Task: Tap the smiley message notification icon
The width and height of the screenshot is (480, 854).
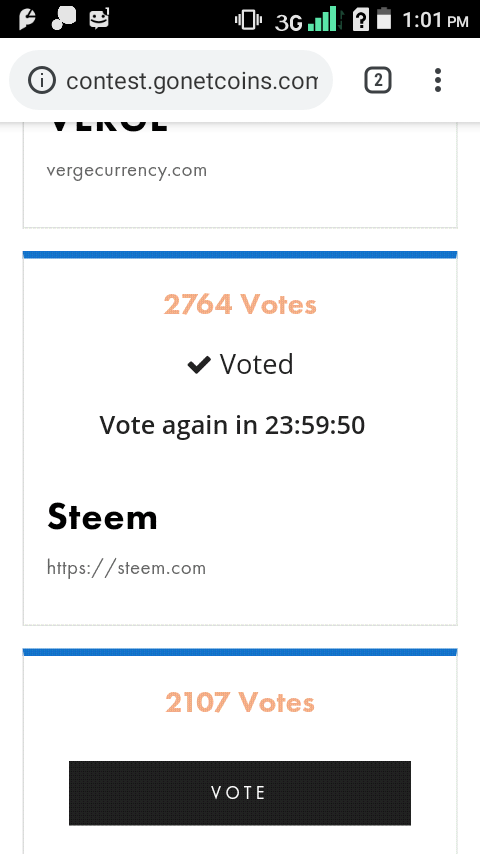Action: pos(99,18)
